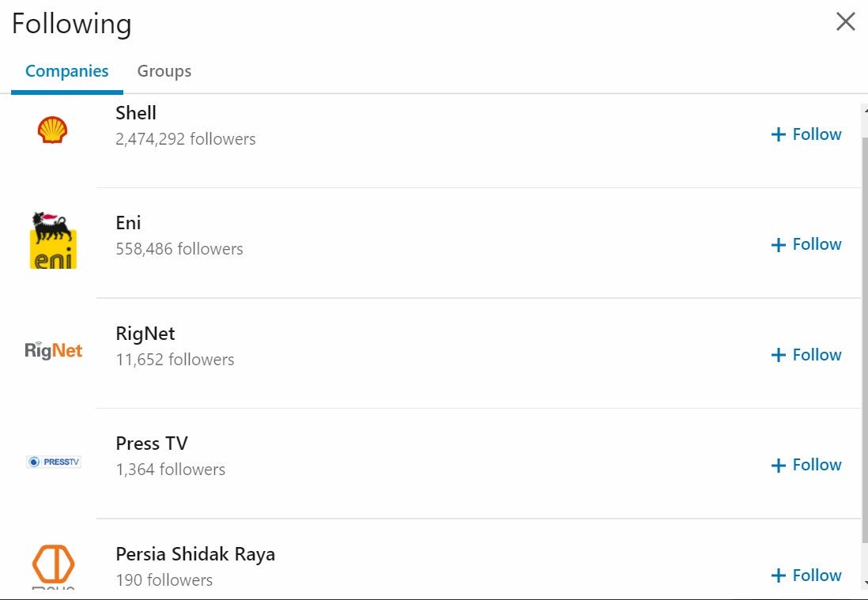This screenshot has width=868, height=600.
Task: Click the company list vertical scrollbar
Action: (x=864, y=340)
